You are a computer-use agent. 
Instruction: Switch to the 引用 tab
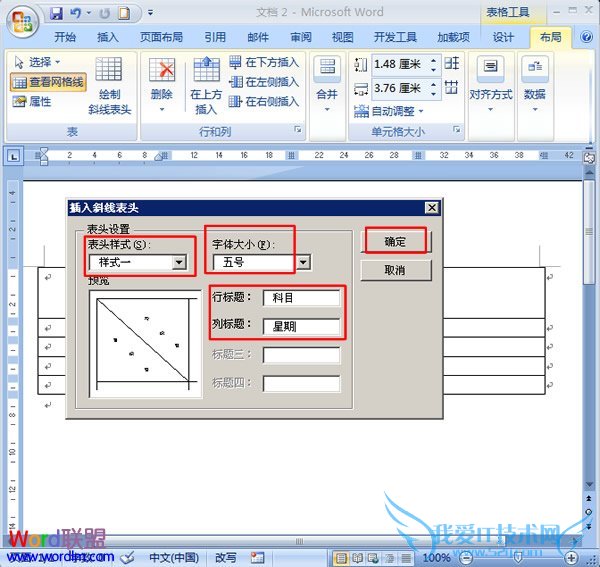215,37
